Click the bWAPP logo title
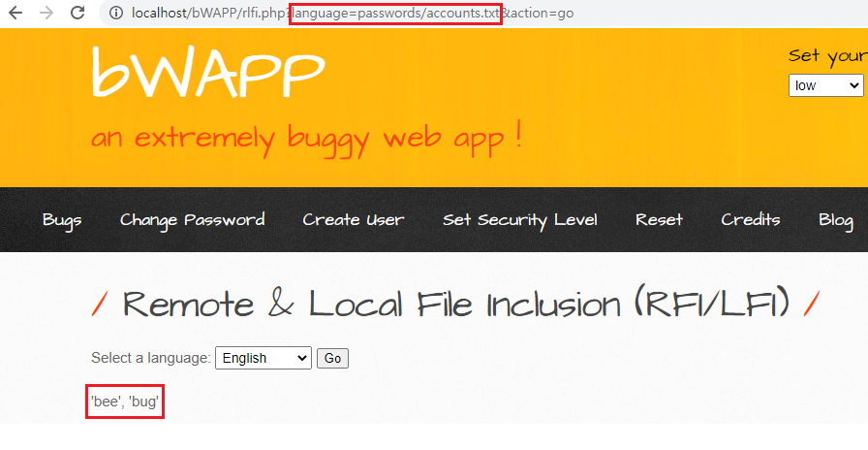Screen dimensions: 868x450 pyautogui.click(x=208, y=73)
